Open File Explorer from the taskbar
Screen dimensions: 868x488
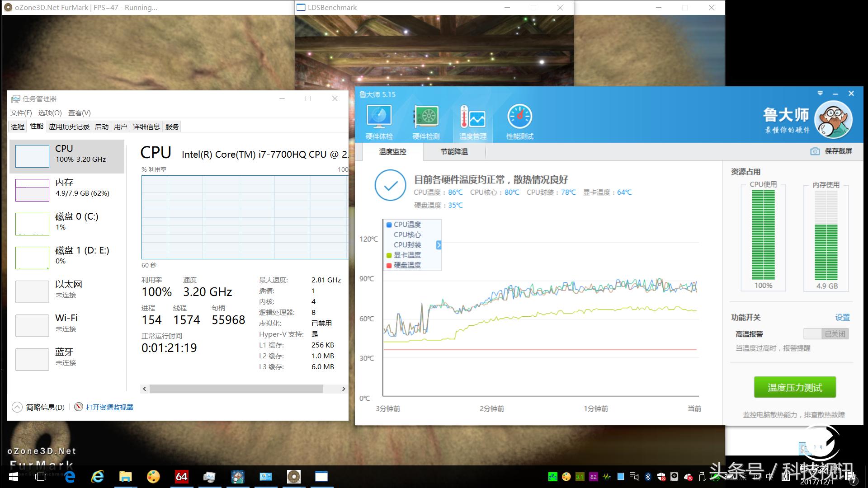coord(125,477)
